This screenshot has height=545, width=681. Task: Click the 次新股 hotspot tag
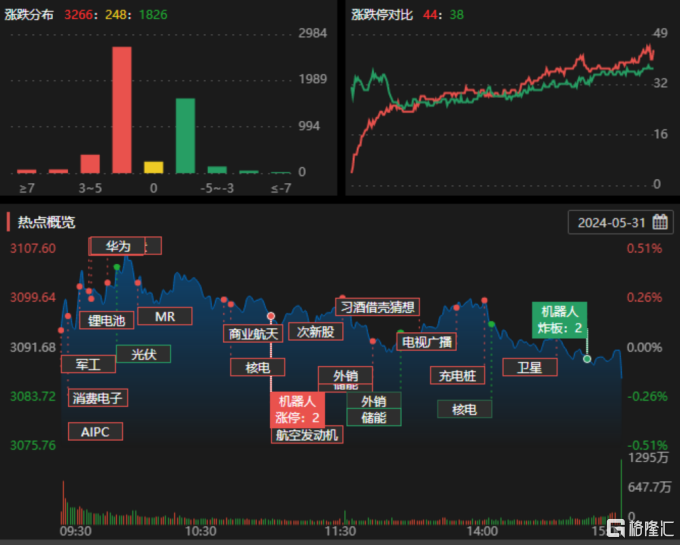(315, 331)
